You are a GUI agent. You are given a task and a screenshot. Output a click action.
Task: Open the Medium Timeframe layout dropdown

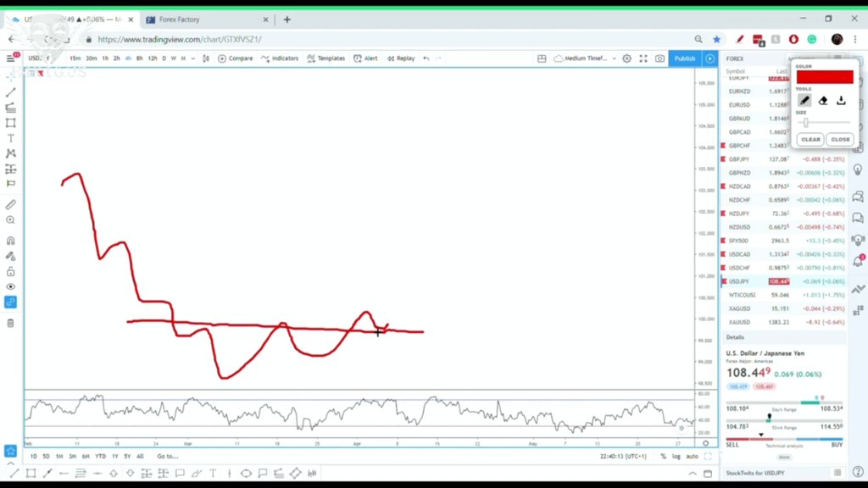click(585, 58)
